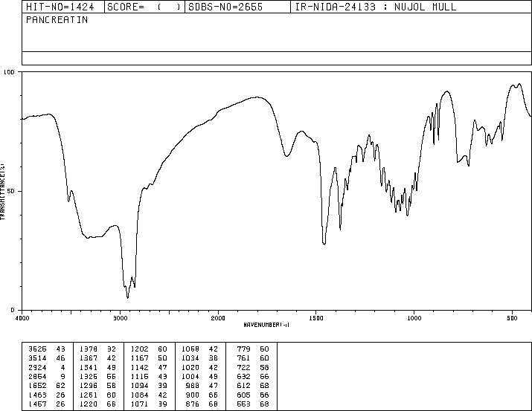532x411 pixels.
Task: Click peak entry 1020 in the table
Action: (x=190, y=367)
